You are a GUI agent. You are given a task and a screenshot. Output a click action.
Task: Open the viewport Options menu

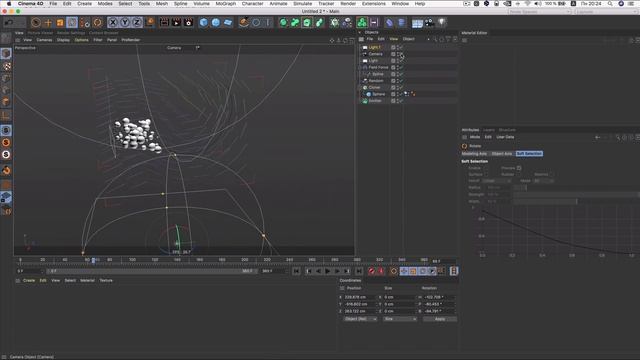pyautogui.click(x=81, y=40)
